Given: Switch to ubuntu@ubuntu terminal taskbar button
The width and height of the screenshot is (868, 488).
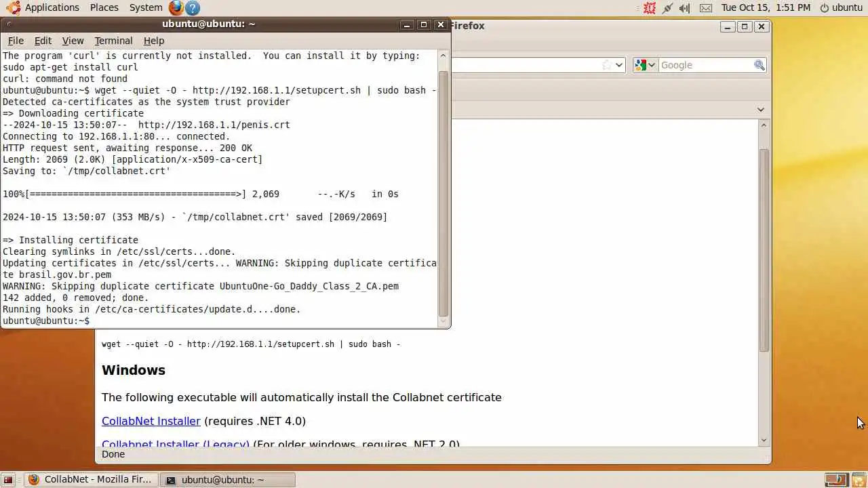Looking at the screenshot, I should click(x=228, y=480).
